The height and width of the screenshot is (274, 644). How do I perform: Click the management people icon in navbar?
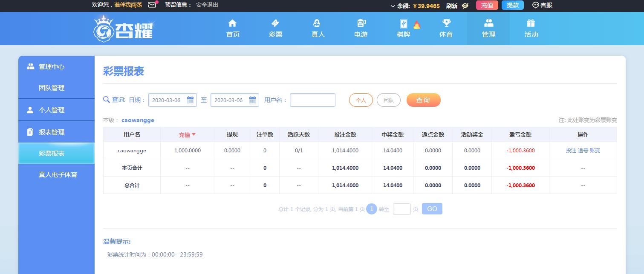coord(489,23)
